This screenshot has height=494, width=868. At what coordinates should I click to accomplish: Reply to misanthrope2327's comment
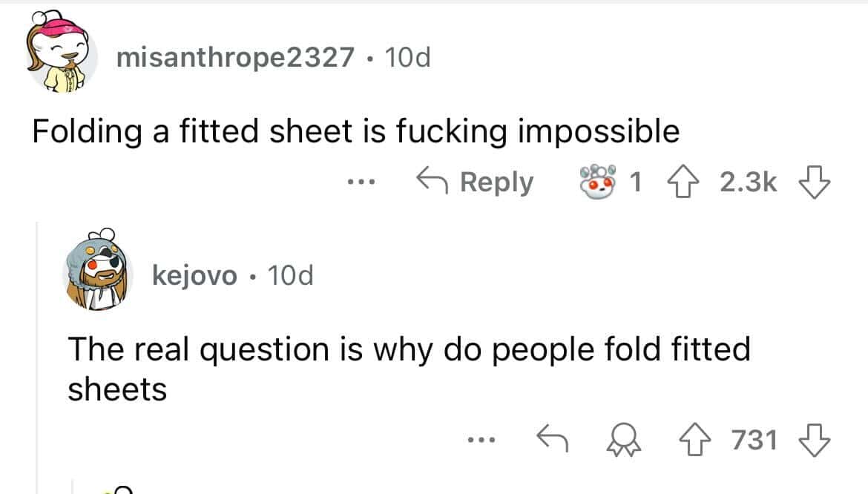point(475,182)
